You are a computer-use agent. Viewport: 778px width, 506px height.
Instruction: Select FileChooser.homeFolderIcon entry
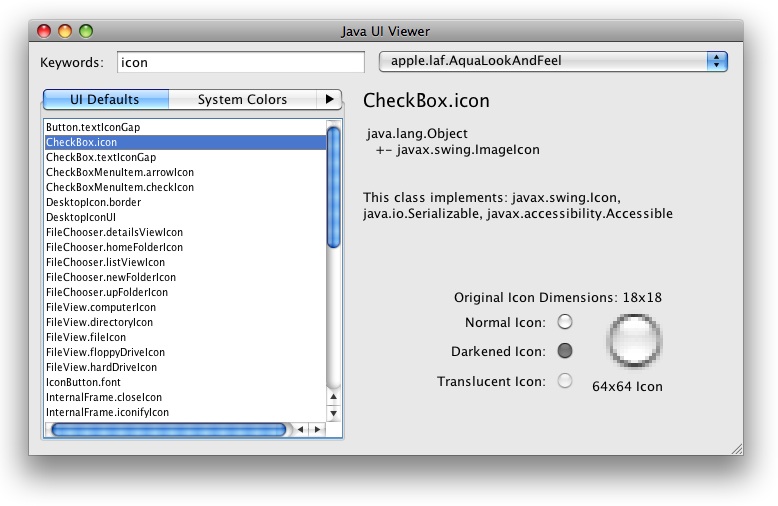click(x=185, y=247)
